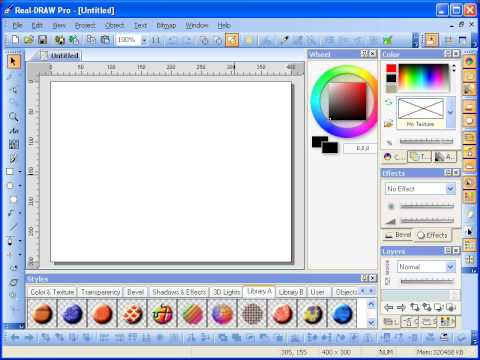Pick a shade in the red square
Viewport: 480px width, 360px height.
pos(347,101)
